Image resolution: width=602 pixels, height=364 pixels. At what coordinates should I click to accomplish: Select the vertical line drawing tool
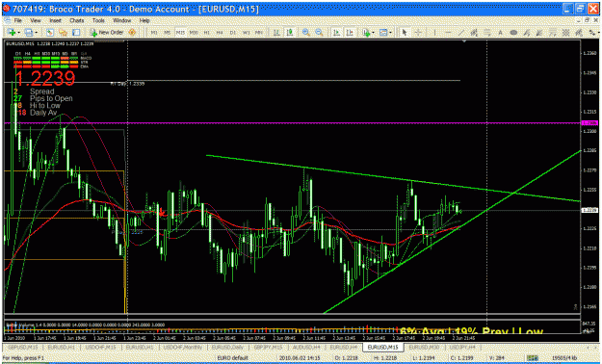click(x=434, y=33)
